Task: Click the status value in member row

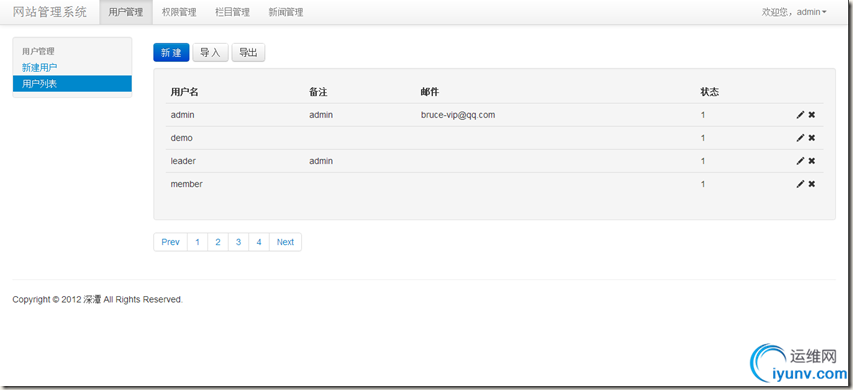Action: coord(703,184)
